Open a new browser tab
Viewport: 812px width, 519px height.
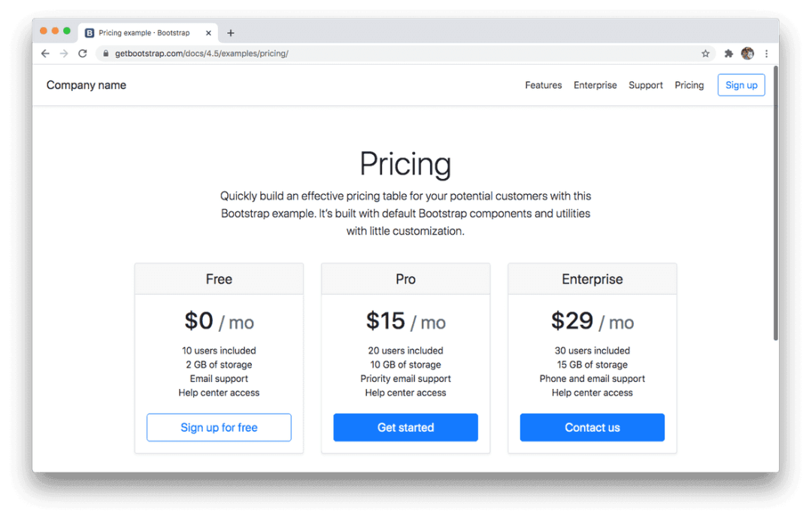point(231,33)
